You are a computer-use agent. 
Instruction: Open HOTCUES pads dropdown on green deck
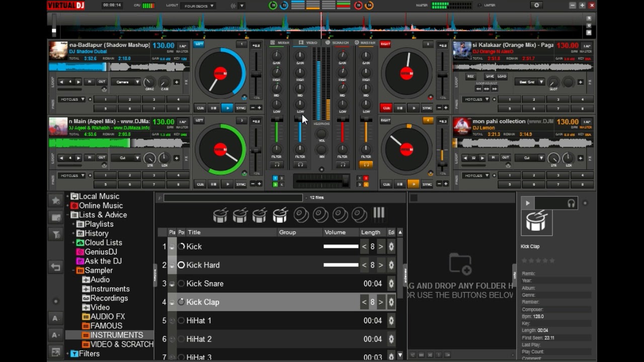[72, 175]
